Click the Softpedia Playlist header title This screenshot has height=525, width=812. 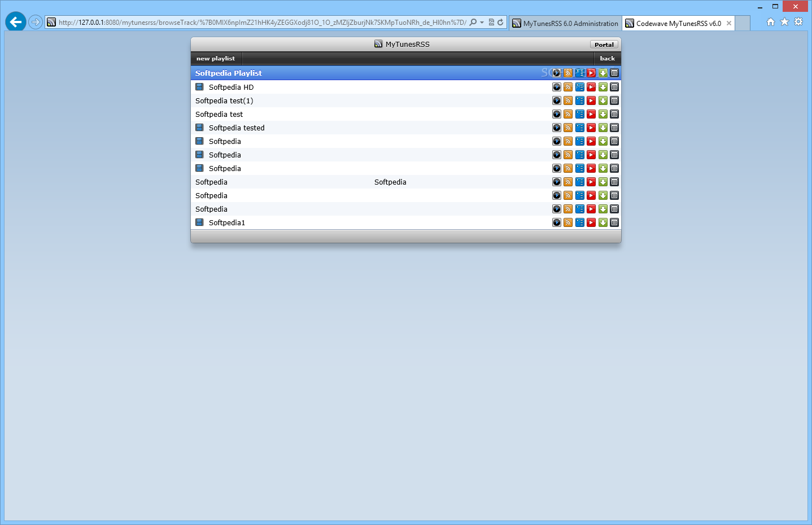229,73
